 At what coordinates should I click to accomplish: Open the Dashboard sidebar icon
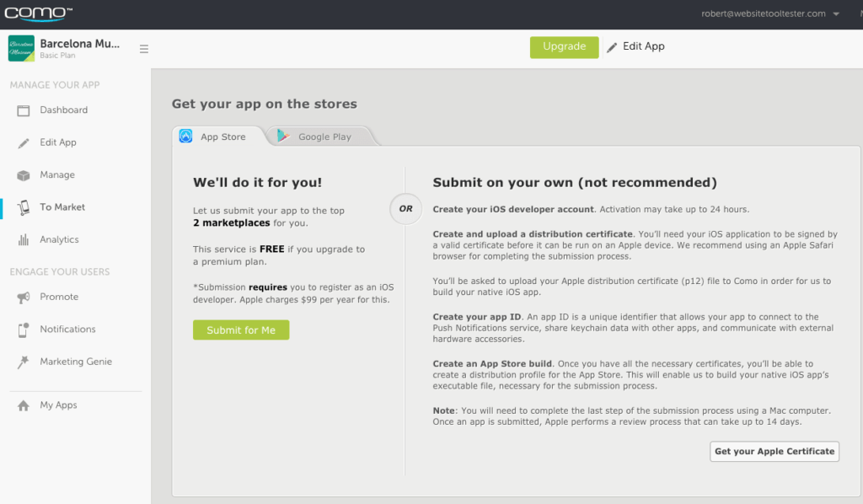click(23, 110)
